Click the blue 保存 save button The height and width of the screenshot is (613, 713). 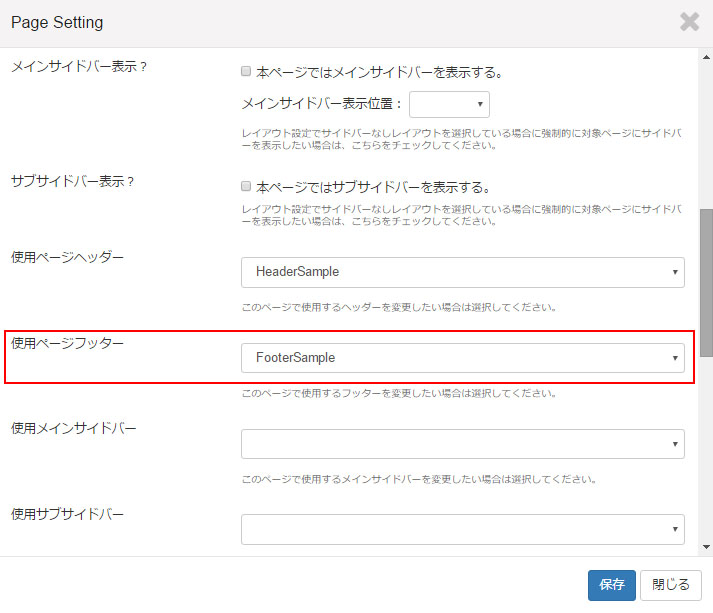612,585
